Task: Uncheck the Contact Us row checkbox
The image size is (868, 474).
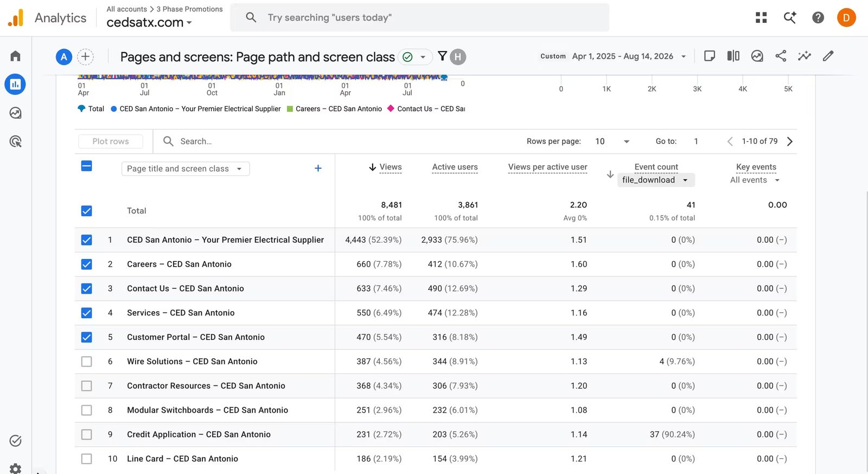Action: coord(86,289)
